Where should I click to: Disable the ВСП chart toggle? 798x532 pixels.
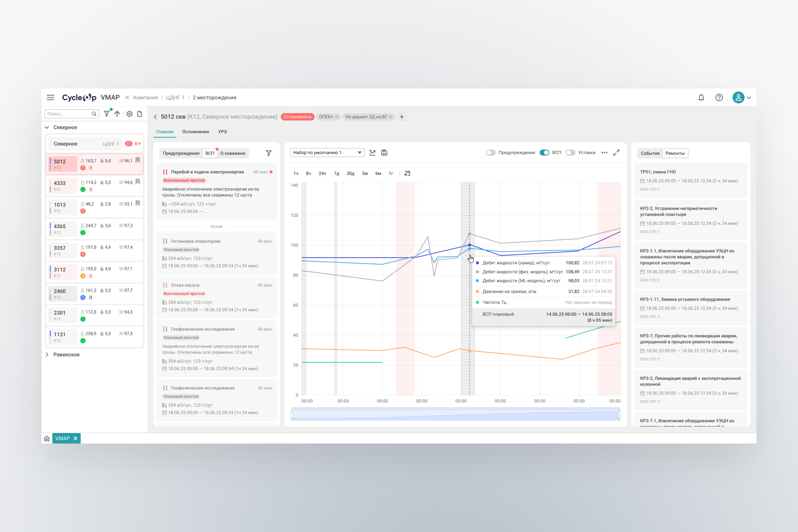[x=544, y=153]
